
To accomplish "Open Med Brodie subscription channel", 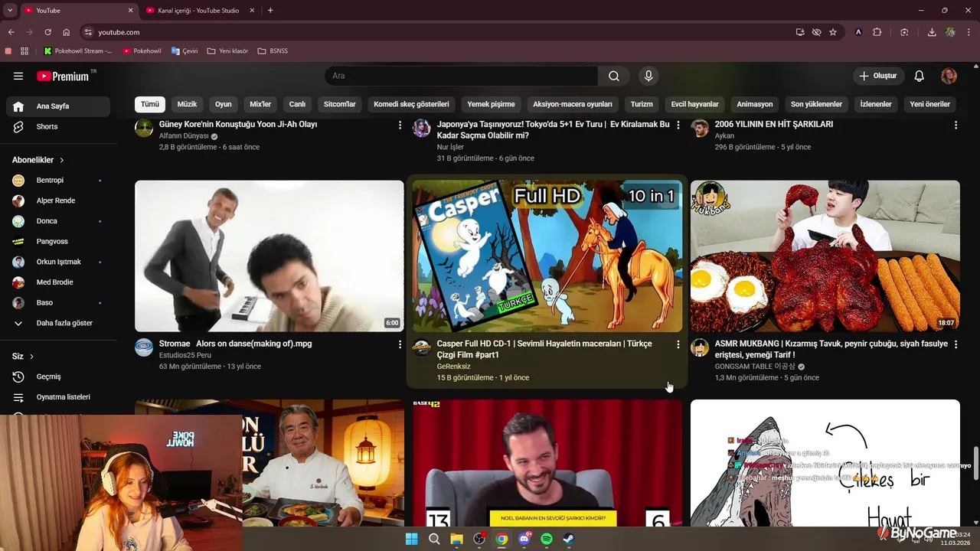I will click(x=58, y=282).
